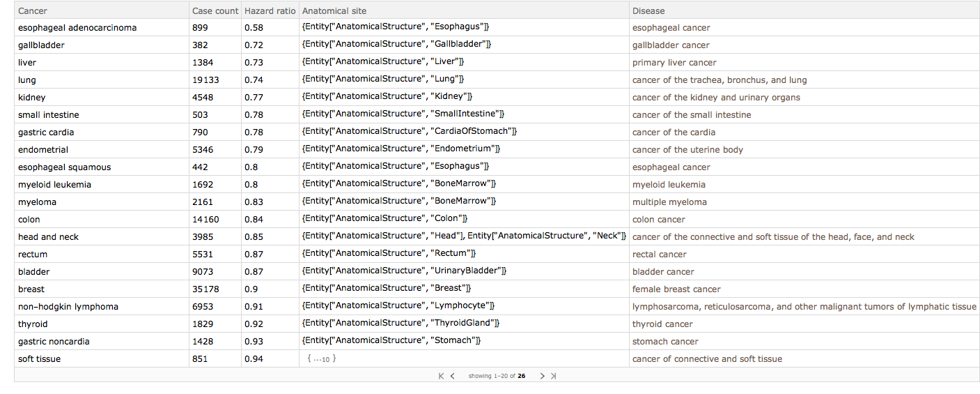Image resolution: width=980 pixels, height=394 pixels.
Task: Jump to the last page of results
Action: tap(554, 376)
